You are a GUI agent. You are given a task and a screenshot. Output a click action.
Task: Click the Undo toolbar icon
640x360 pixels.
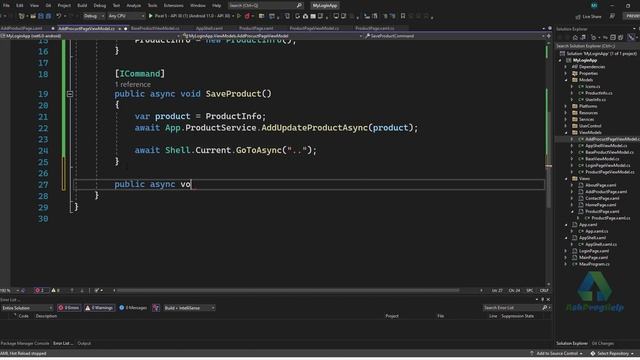59,16
